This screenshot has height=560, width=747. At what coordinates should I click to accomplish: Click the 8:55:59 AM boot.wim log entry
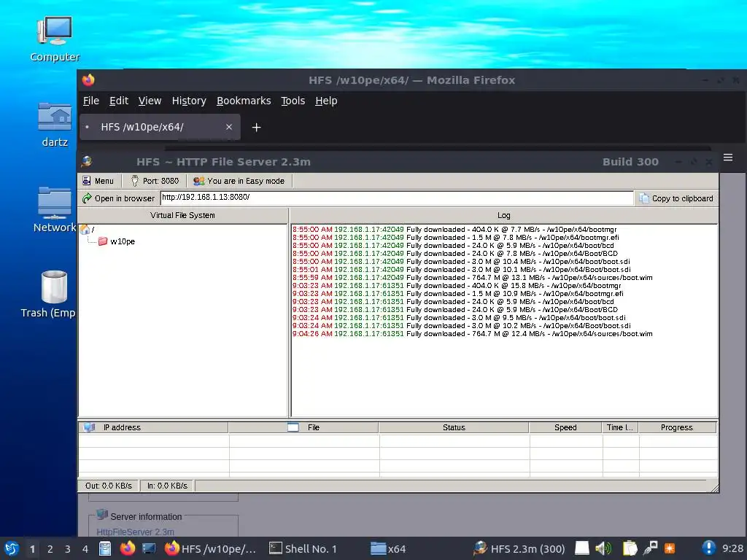click(x=473, y=278)
